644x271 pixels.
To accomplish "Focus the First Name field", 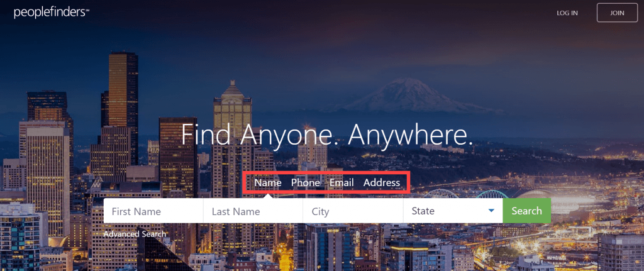I will (x=153, y=211).
